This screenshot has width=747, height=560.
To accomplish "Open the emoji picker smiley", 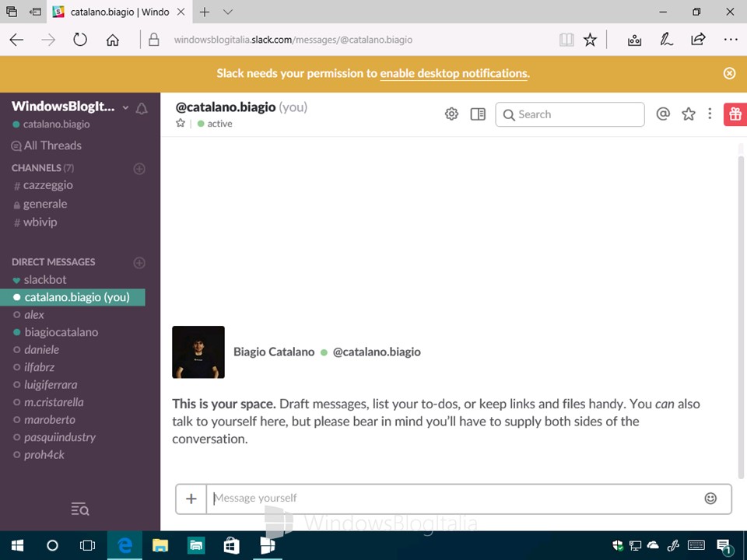I will coord(710,498).
